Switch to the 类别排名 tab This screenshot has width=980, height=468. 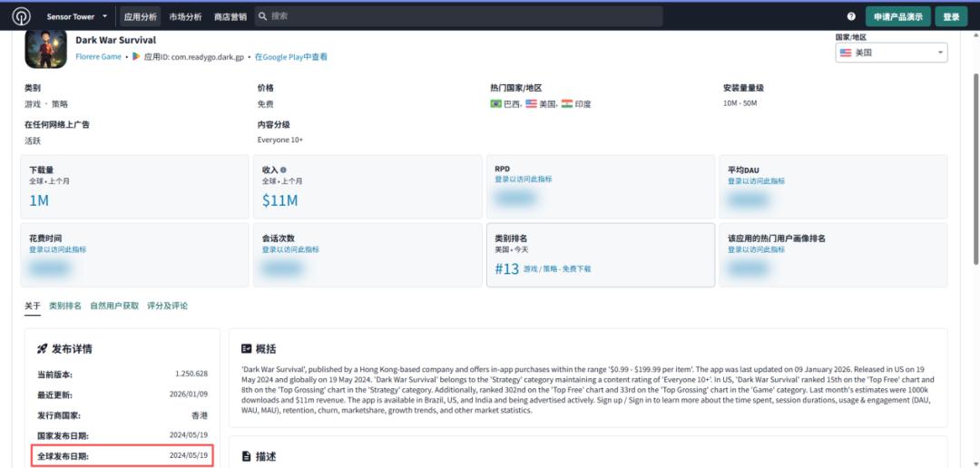coord(64,306)
